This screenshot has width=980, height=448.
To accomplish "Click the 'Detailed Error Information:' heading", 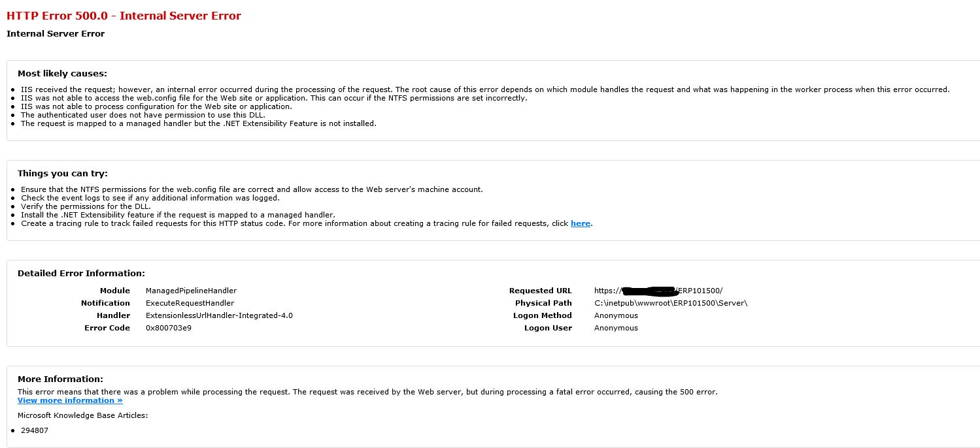I will click(81, 274).
